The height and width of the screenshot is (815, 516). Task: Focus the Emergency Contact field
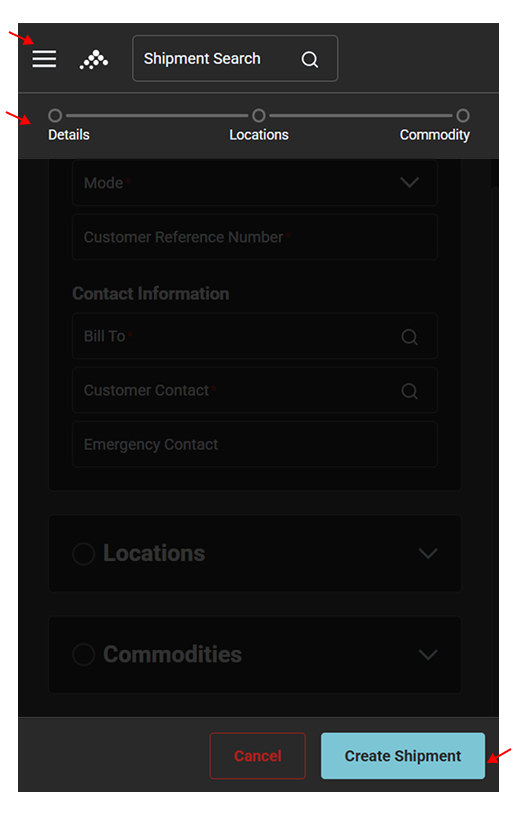pos(255,444)
